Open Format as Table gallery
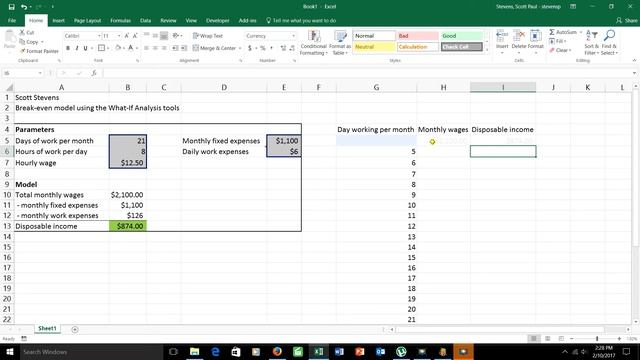This screenshot has height=360, width=640. pos(340,42)
